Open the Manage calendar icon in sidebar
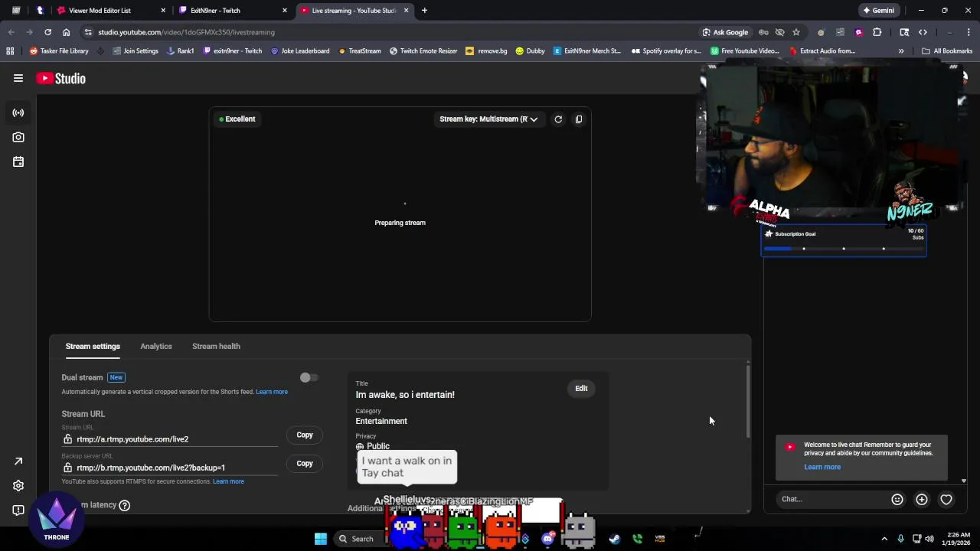Viewport: 980px width, 551px height. coord(18,161)
